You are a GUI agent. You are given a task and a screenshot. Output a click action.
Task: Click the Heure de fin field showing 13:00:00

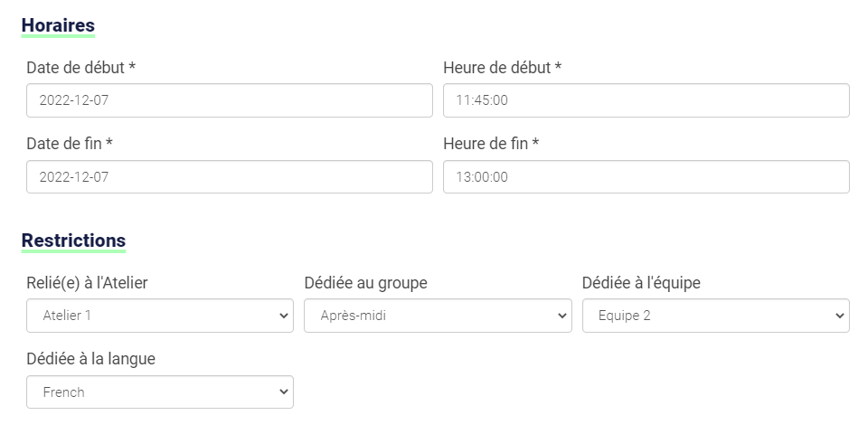tap(646, 177)
